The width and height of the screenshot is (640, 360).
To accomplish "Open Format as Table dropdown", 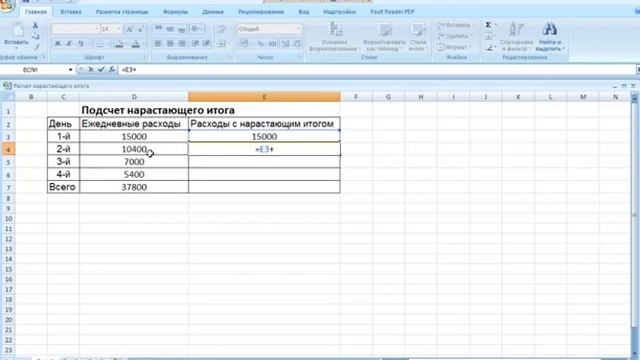I will [384, 37].
